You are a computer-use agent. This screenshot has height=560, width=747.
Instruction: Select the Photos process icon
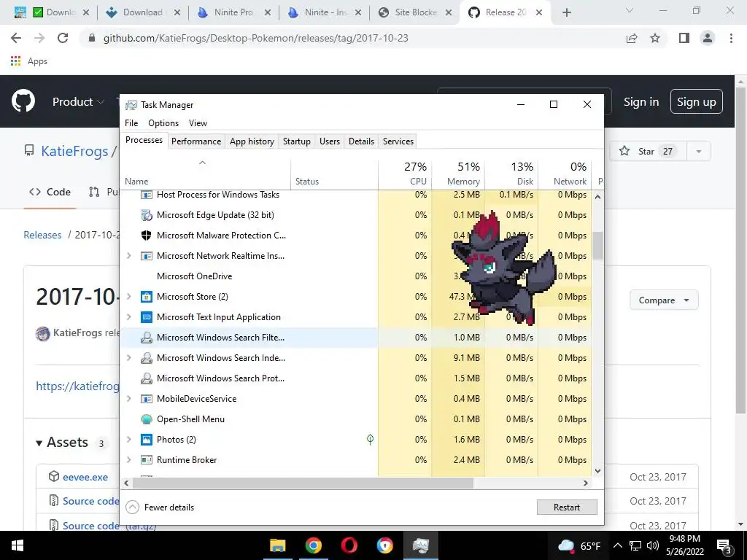click(x=146, y=440)
